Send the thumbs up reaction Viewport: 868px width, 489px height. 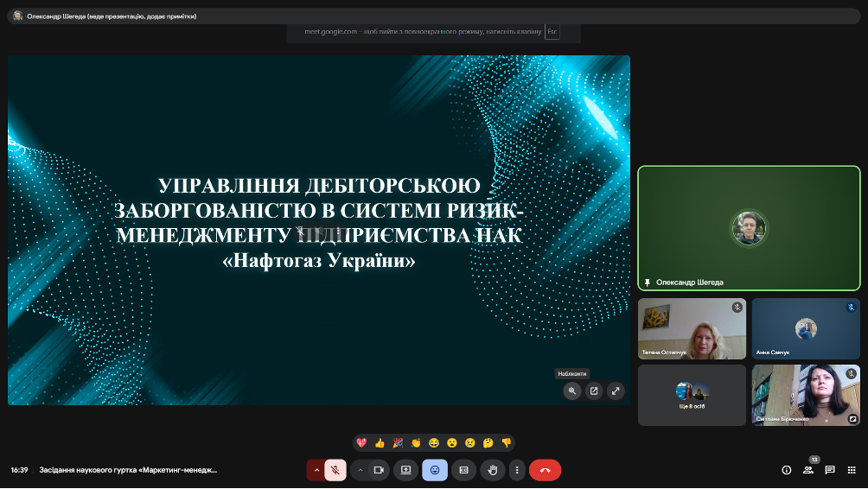[380, 442]
